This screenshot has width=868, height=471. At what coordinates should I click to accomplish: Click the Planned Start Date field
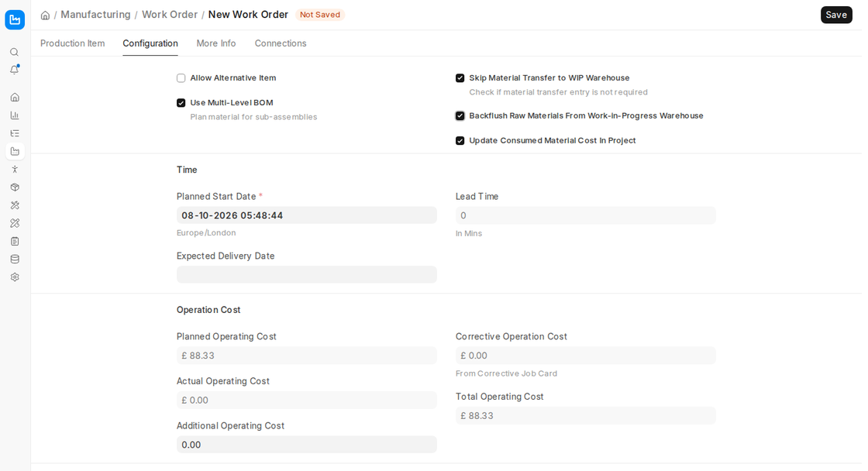[x=307, y=215]
